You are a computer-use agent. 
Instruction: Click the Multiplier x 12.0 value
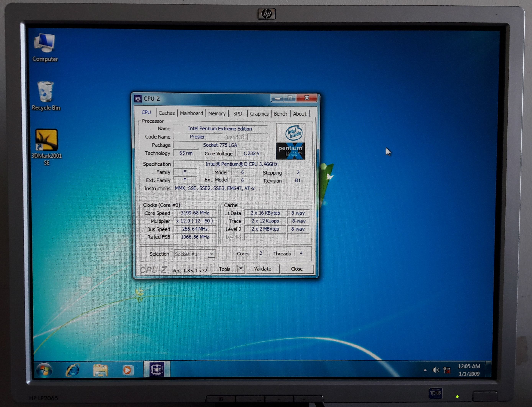coord(195,221)
